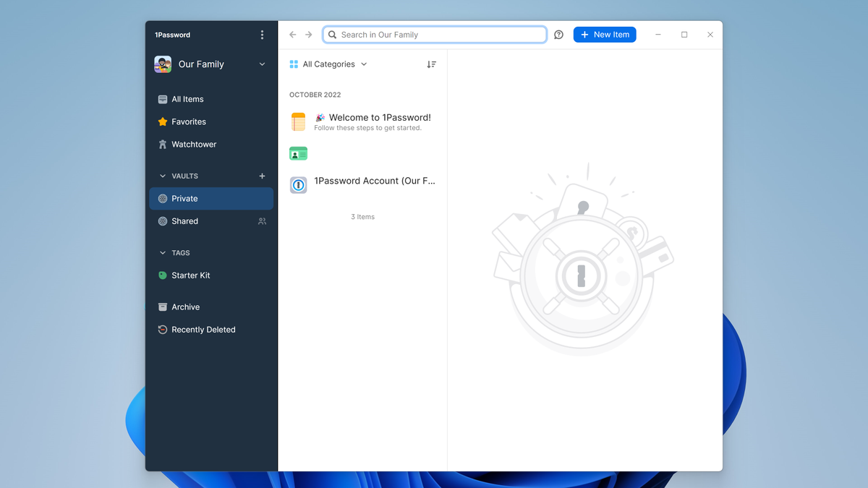Screen dimensions: 868x488
Task: Collapse the VAULTS section
Action: [x=162, y=176]
